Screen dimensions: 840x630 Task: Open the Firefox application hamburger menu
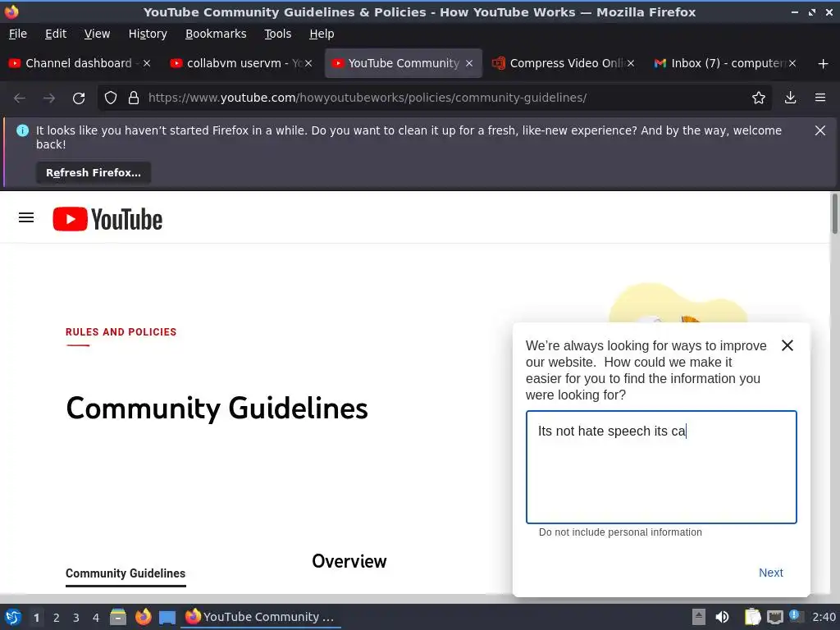[820, 98]
